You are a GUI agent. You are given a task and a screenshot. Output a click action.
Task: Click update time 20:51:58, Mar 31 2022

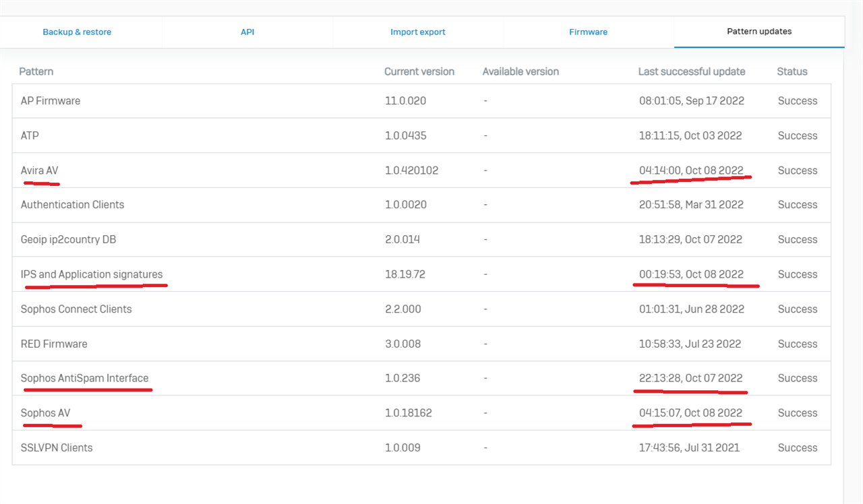click(691, 205)
